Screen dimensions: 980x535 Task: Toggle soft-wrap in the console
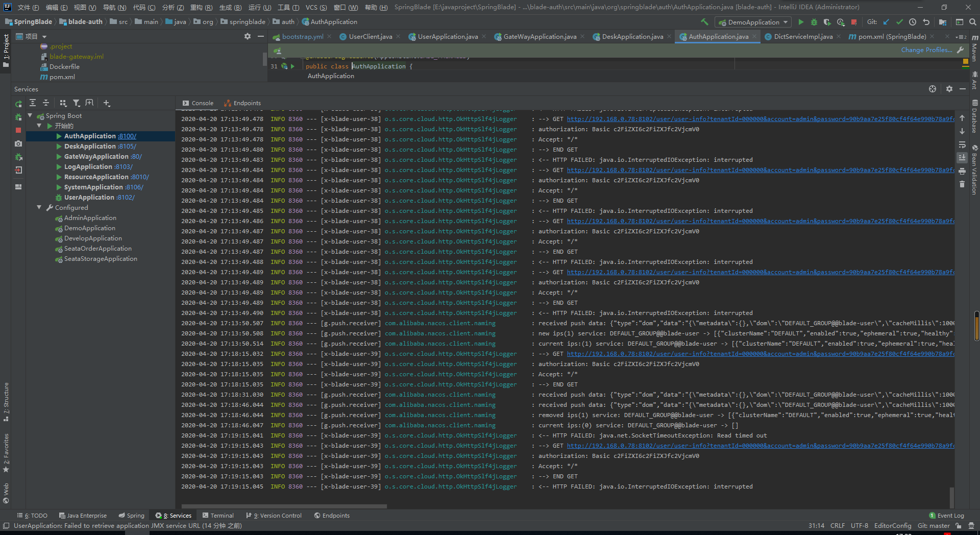coord(962,144)
